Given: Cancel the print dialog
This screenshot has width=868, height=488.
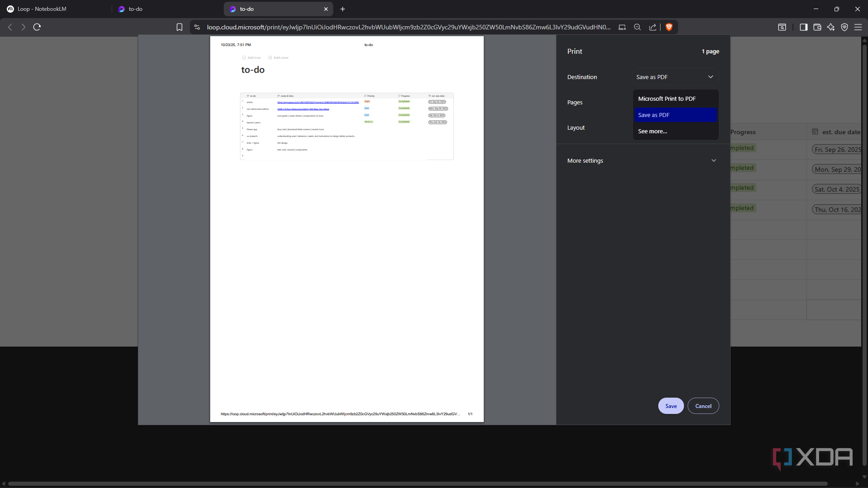Looking at the screenshot, I should [703, 406].
